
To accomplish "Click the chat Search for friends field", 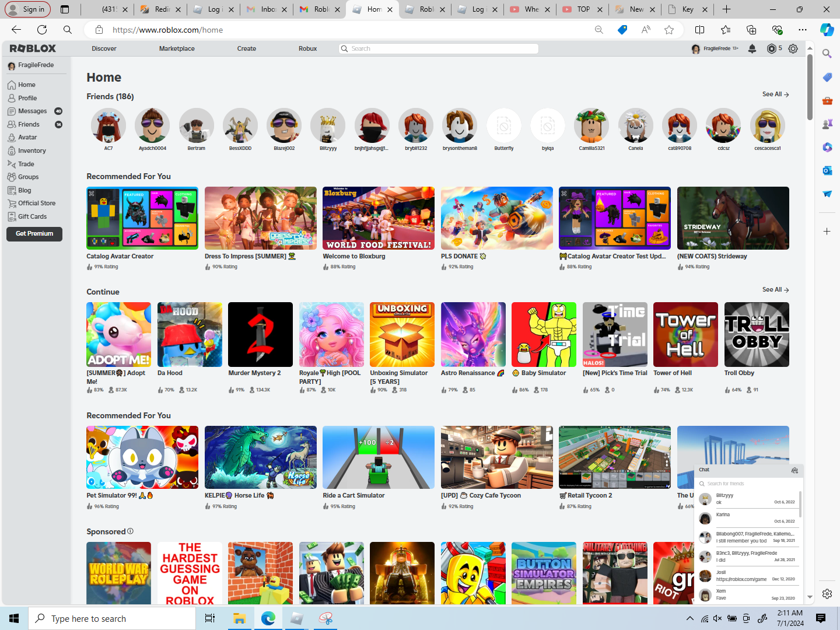I will pyautogui.click(x=748, y=484).
